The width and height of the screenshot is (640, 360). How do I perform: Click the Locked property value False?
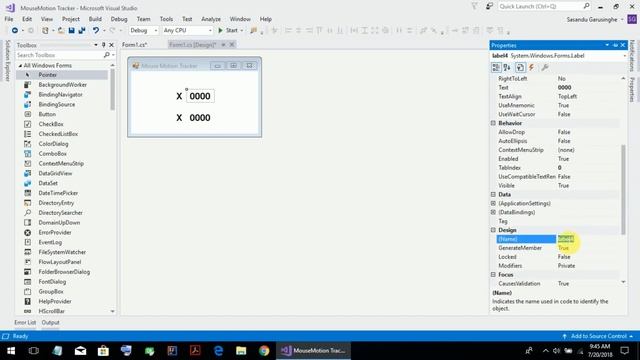coord(564,257)
